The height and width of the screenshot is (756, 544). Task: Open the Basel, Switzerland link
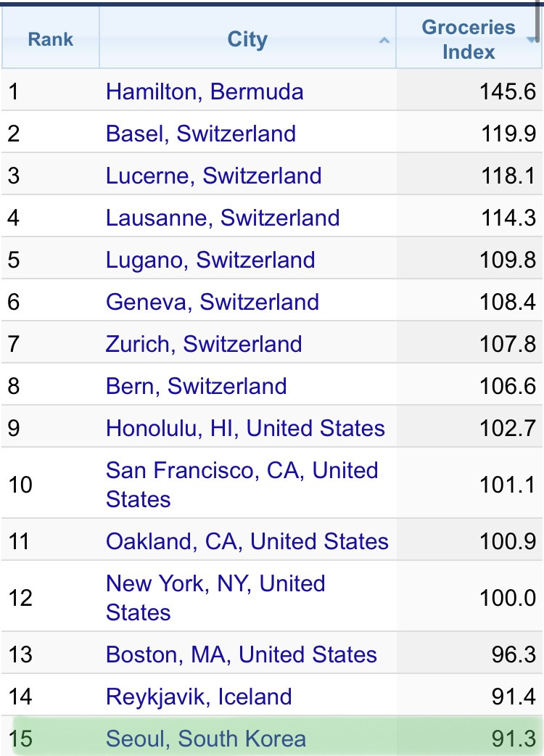click(x=201, y=133)
